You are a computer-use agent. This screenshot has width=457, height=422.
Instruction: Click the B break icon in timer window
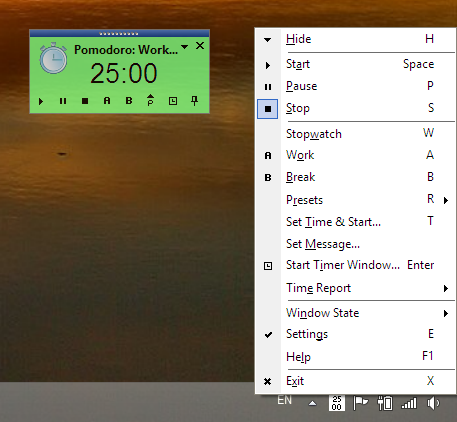click(x=129, y=101)
